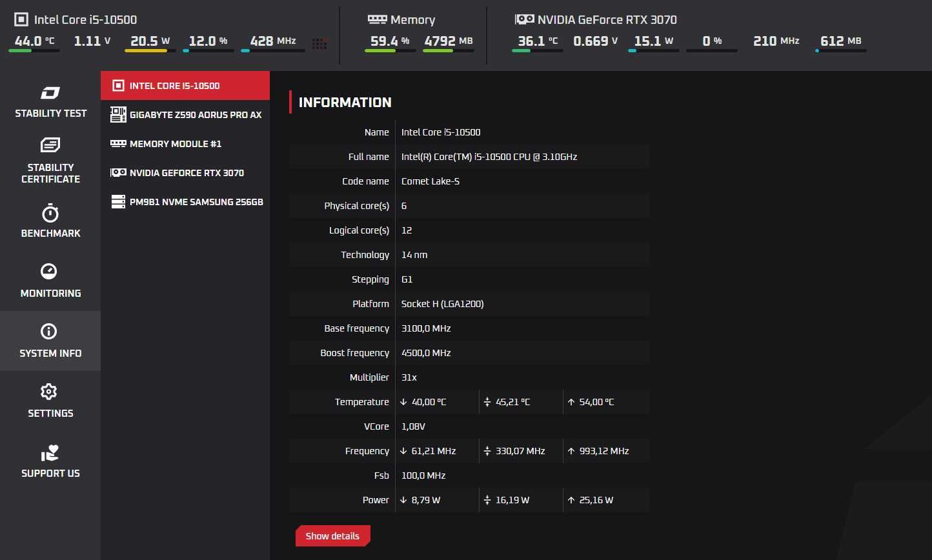This screenshot has width=932, height=560.
Task: Select NVIDIA GeForce RTX 3070 entry
Action: pos(185,172)
